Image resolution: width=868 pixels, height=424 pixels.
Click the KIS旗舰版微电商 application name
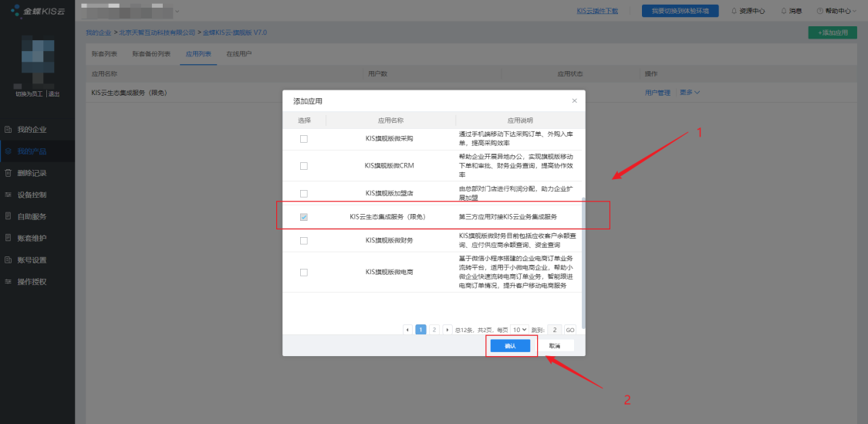pyautogui.click(x=390, y=272)
